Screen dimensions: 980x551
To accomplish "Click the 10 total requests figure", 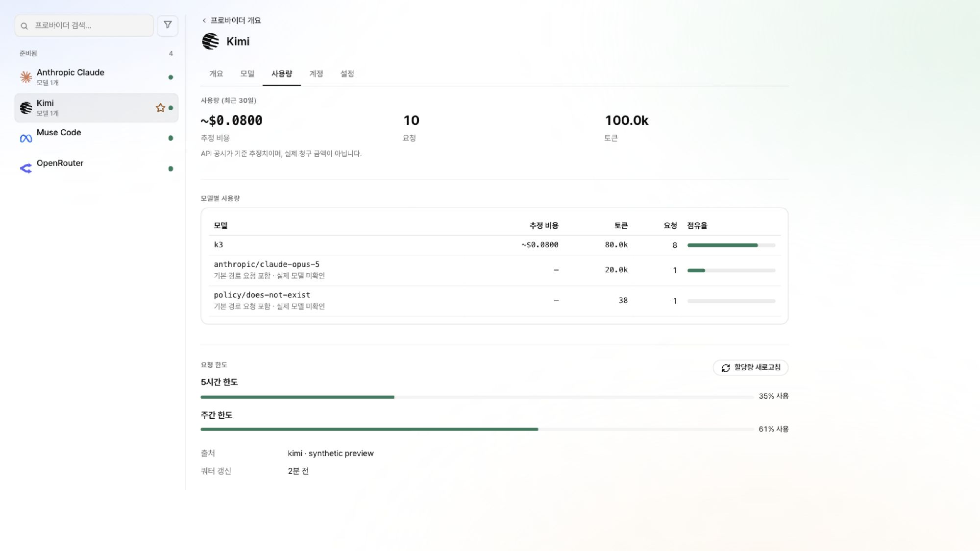I will point(411,120).
